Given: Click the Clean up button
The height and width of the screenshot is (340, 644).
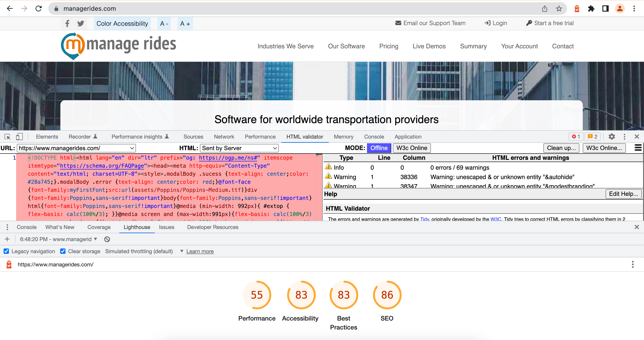Looking at the screenshot, I should [x=561, y=148].
